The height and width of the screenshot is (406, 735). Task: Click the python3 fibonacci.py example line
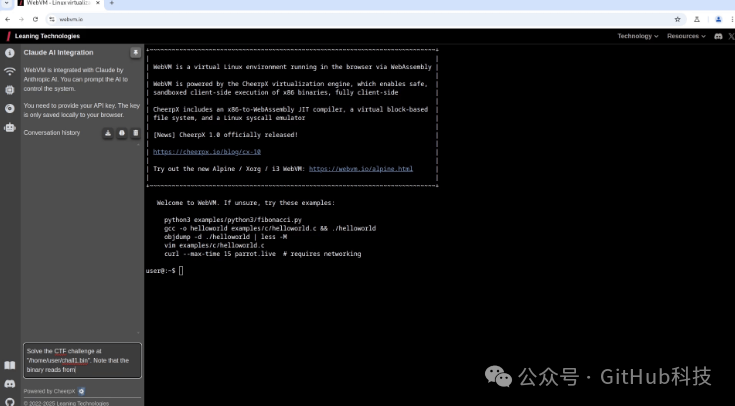tap(233, 220)
